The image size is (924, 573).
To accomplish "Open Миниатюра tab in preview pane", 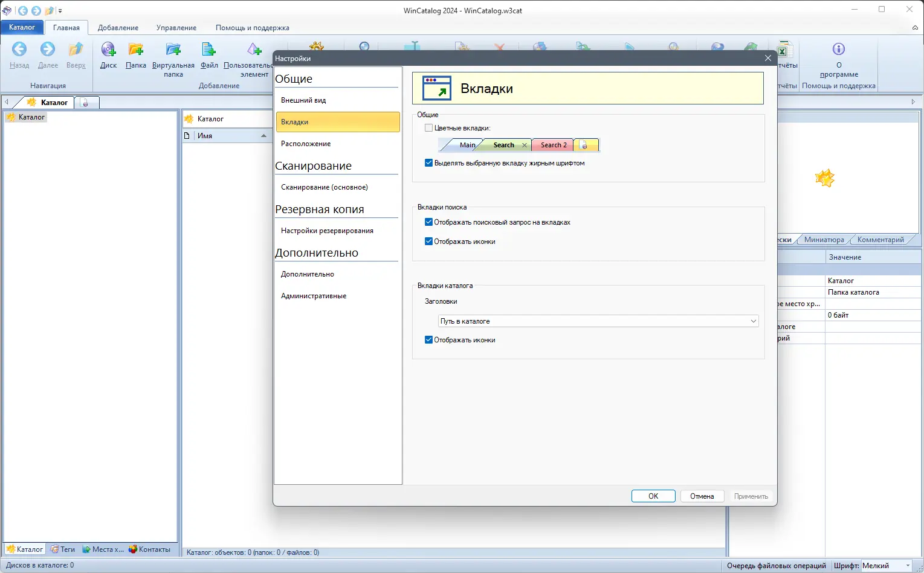I will (824, 240).
